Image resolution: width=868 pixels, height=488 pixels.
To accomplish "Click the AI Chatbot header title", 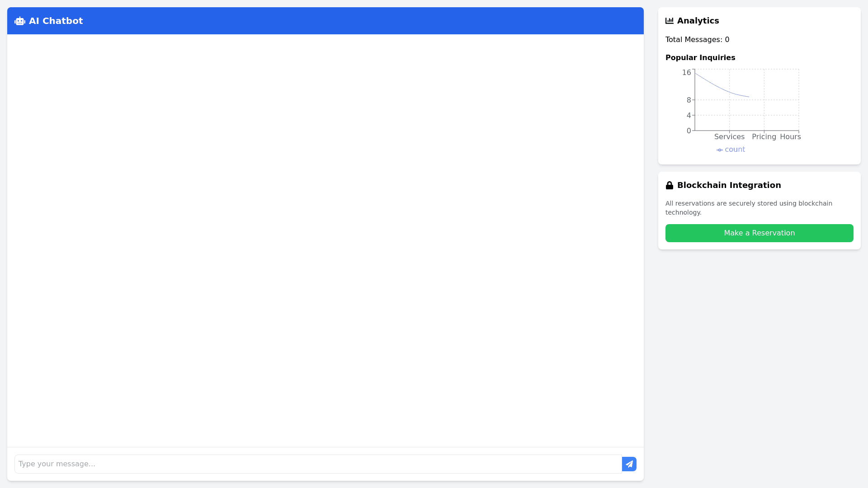I will coord(56,21).
